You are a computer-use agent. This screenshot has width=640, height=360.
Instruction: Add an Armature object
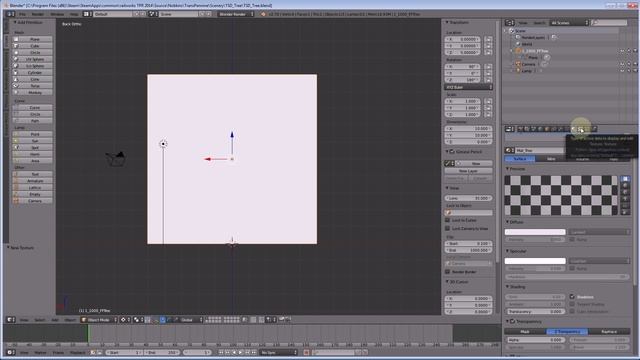[x=33, y=181]
